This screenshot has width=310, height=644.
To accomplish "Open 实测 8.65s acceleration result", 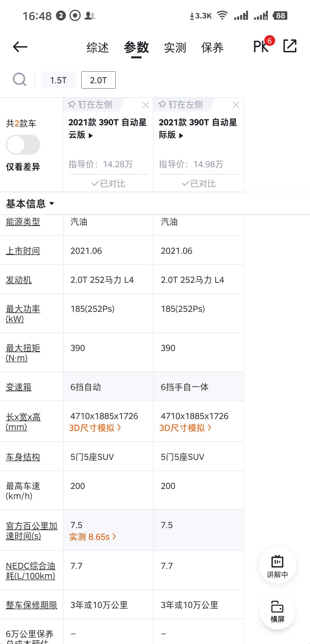I will (x=93, y=537).
